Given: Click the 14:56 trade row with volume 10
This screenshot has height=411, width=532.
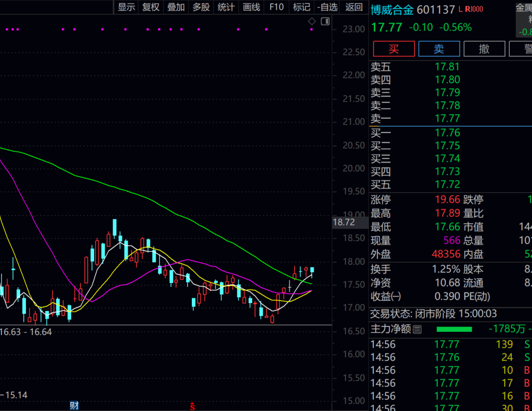Looking at the screenshot, I should [450, 370].
